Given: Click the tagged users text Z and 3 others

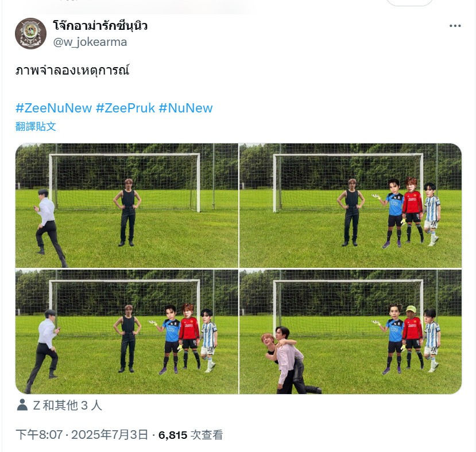Looking at the screenshot, I should [x=67, y=406].
